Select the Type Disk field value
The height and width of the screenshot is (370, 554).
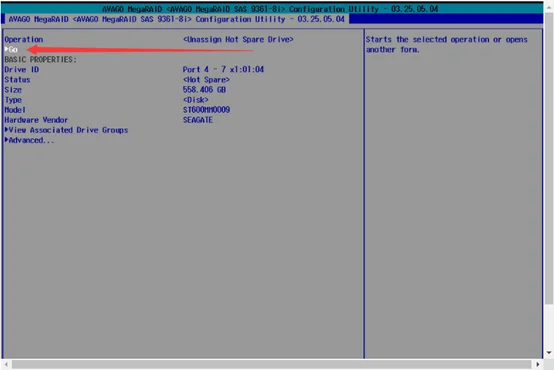pyautogui.click(x=196, y=100)
